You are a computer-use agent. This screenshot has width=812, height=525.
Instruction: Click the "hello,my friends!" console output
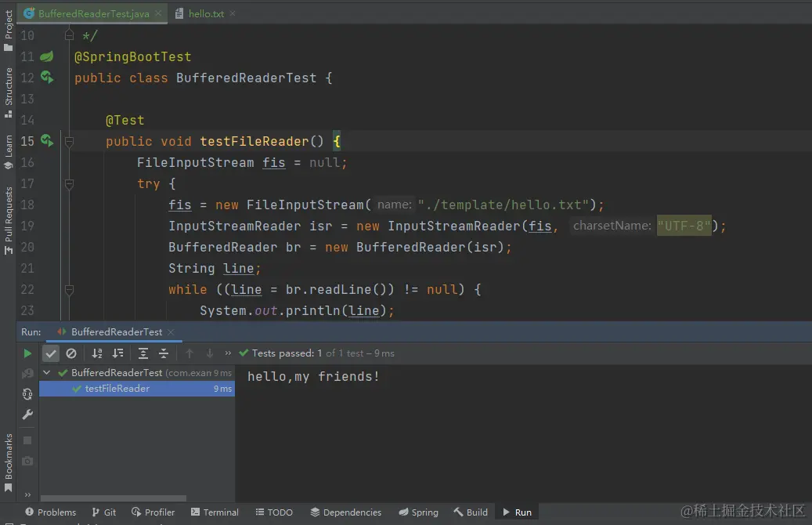tap(313, 376)
